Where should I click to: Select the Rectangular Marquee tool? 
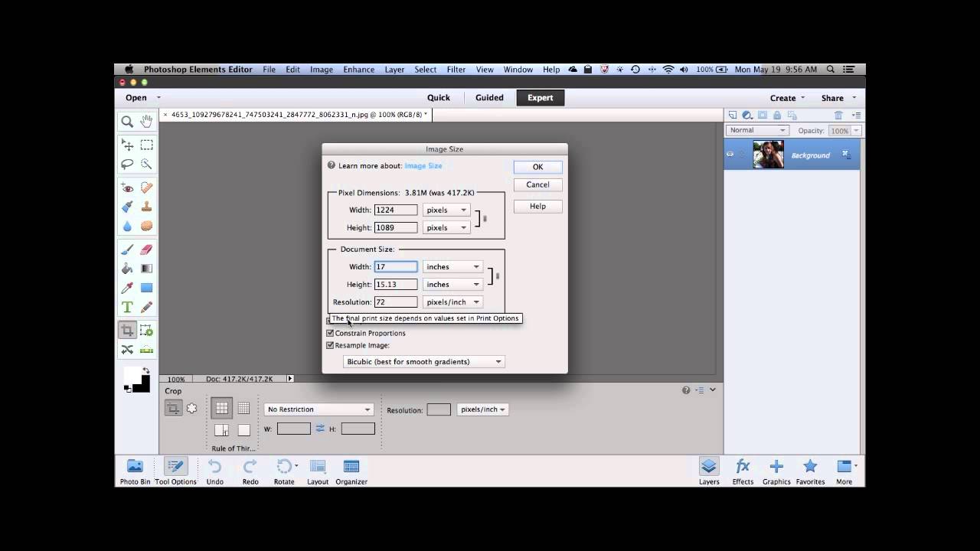[146, 145]
